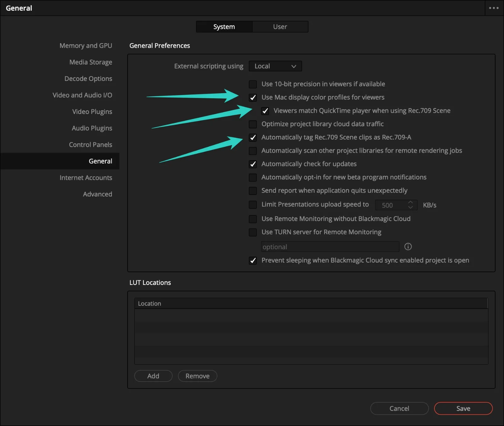Open Video and Audio I/O section
This screenshot has height=426, width=504.
[82, 95]
